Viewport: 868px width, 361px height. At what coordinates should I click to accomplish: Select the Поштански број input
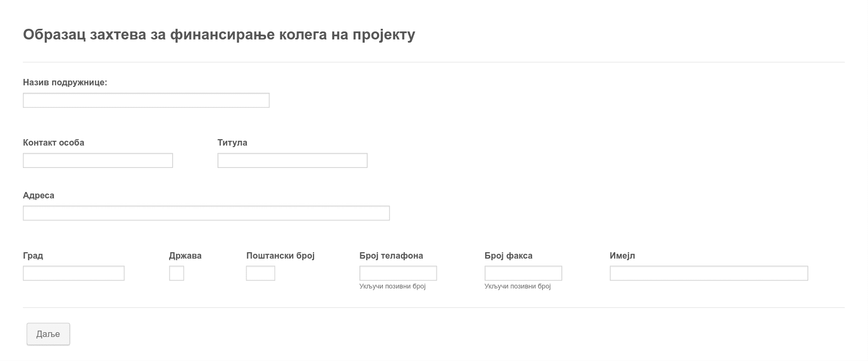261,274
